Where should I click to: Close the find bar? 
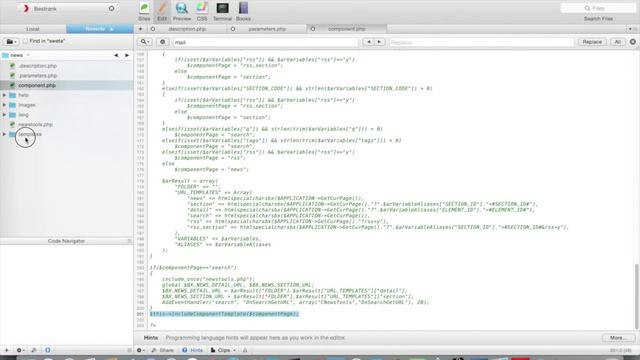tap(633, 42)
